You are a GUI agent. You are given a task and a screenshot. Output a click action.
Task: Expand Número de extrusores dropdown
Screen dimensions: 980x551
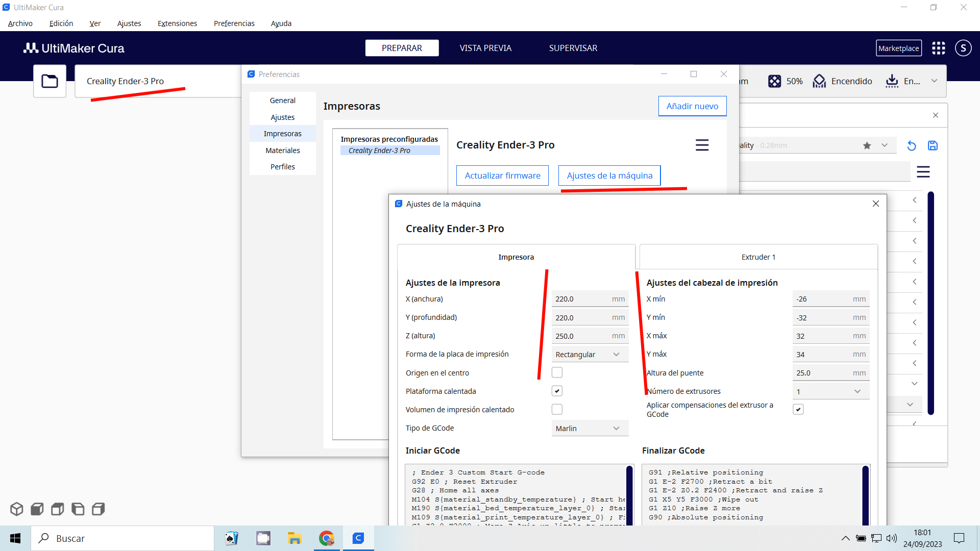point(830,391)
